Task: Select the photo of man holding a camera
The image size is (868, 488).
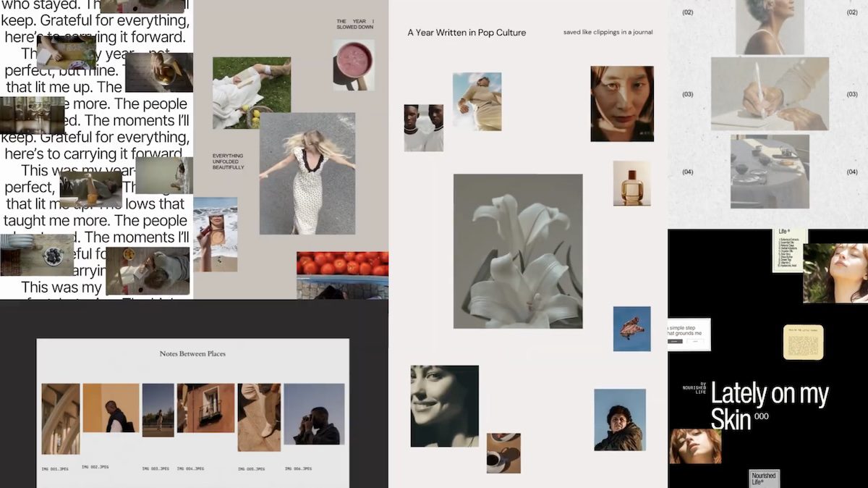Action: click(x=314, y=413)
